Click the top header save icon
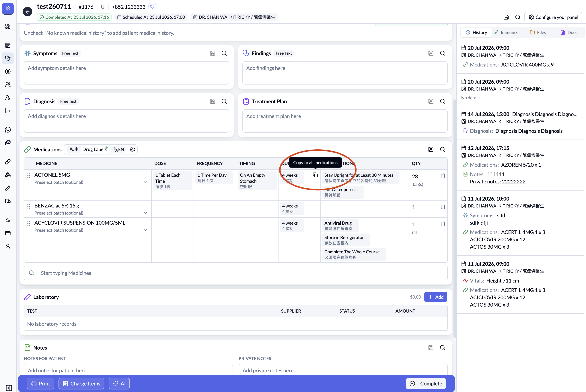The image size is (586, 392). [506, 17]
